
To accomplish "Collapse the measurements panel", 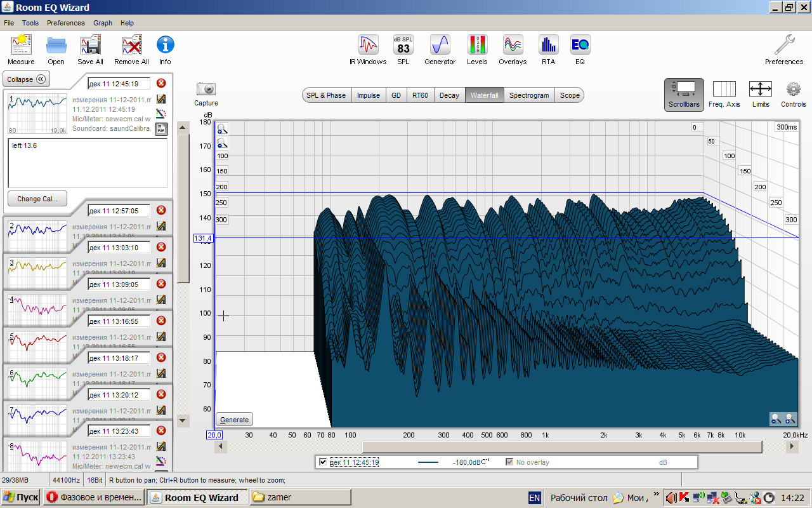I will pos(27,79).
